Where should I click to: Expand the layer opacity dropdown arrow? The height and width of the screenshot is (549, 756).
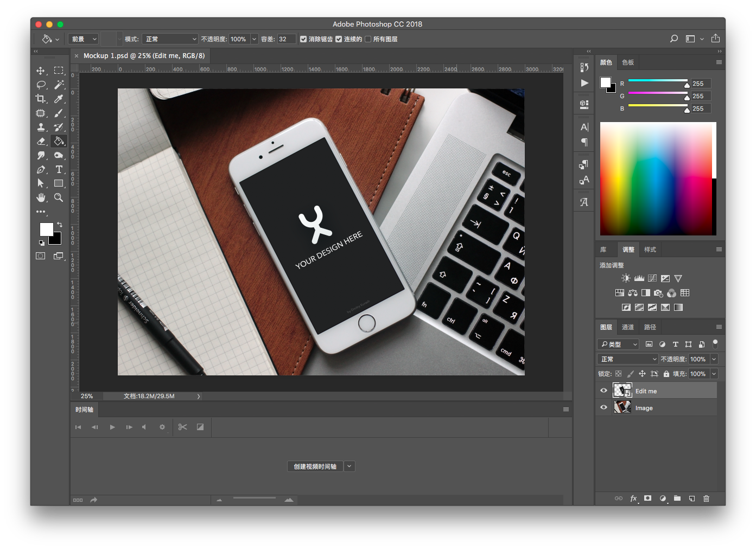(714, 359)
